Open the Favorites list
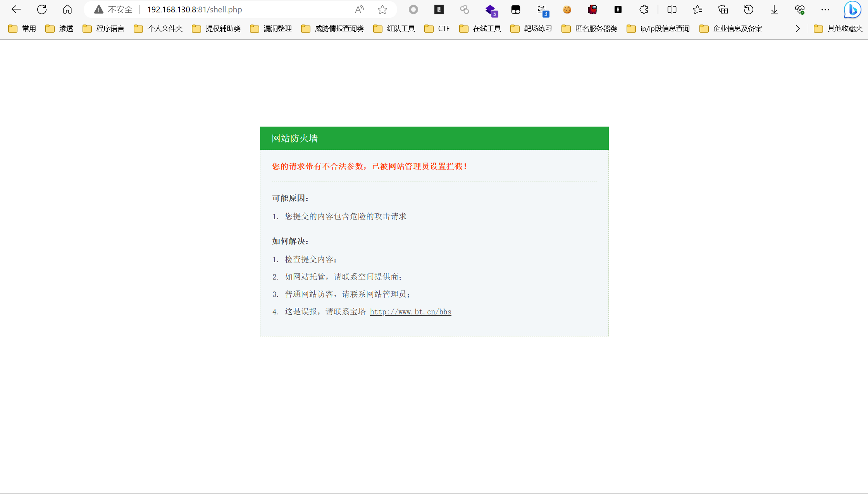This screenshot has width=868, height=494. 697,9
